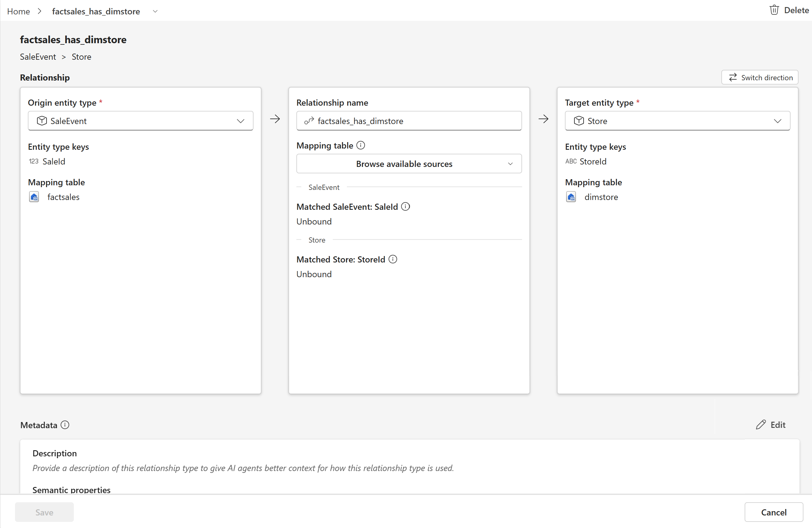Click the 123 numeric type icon for SaleId
This screenshot has height=528, width=812.
tap(33, 161)
